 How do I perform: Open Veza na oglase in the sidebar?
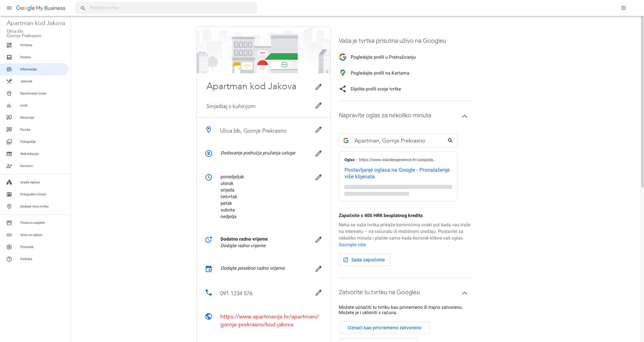[34, 235]
